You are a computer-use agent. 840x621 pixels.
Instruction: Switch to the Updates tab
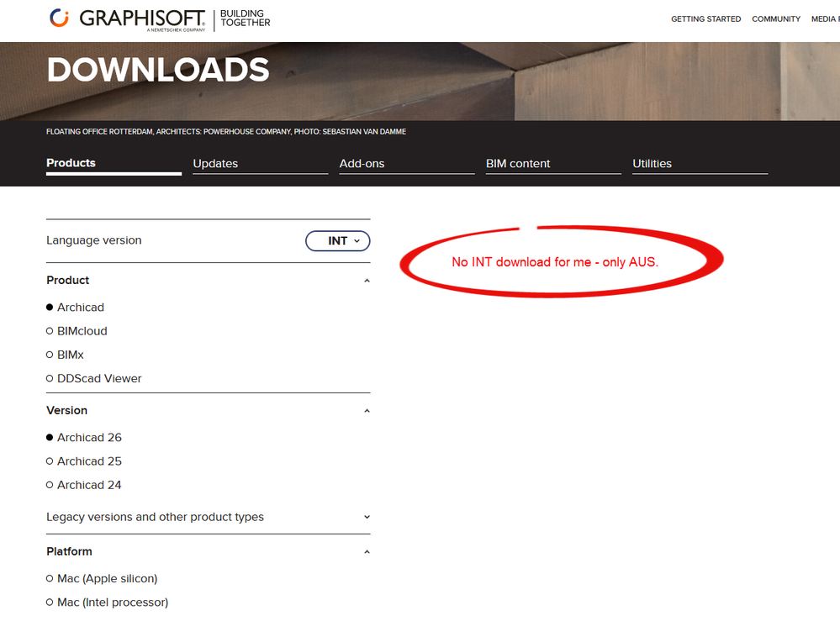(261, 164)
